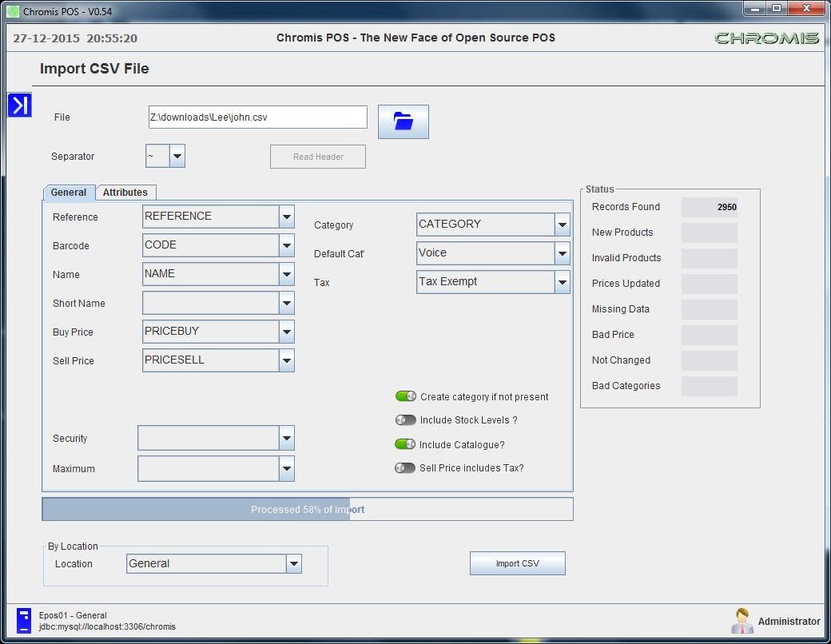Click the Prices Updated count field
This screenshot has height=644, width=831.
coord(709,284)
